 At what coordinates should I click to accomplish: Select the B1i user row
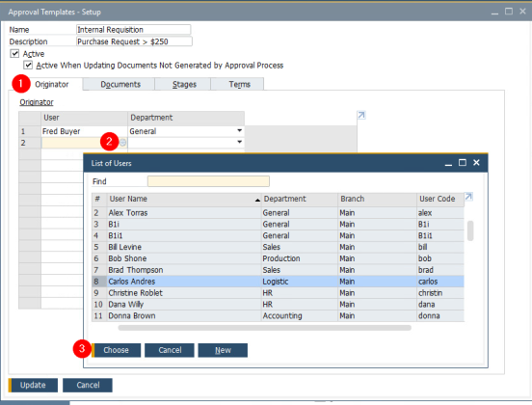point(278,225)
